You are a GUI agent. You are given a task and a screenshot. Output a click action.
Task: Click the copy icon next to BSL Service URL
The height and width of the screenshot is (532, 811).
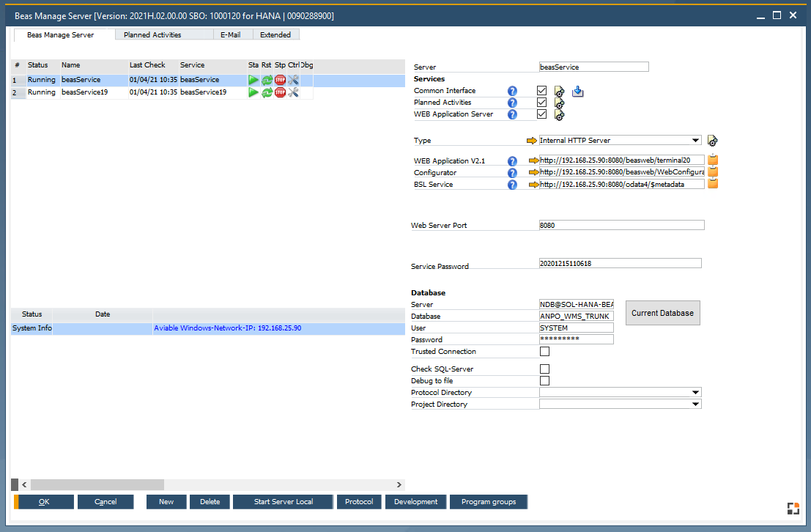pyautogui.click(x=712, y=183)
